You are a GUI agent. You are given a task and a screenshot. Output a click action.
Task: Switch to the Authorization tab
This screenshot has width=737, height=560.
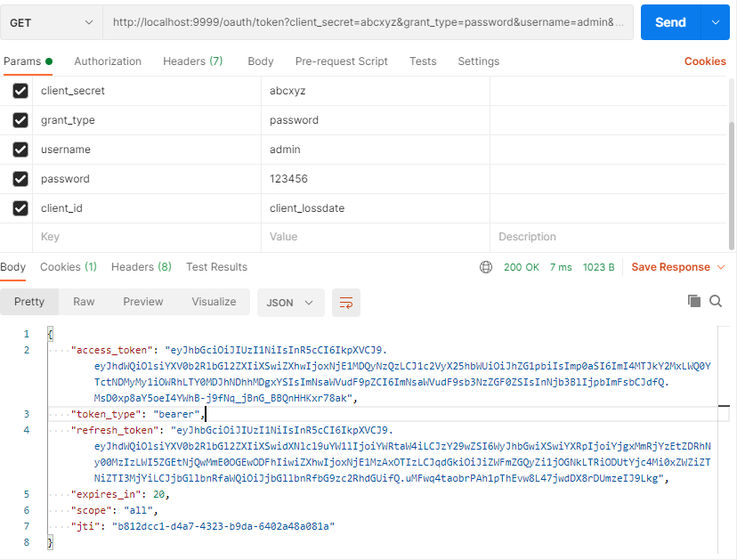108,61
